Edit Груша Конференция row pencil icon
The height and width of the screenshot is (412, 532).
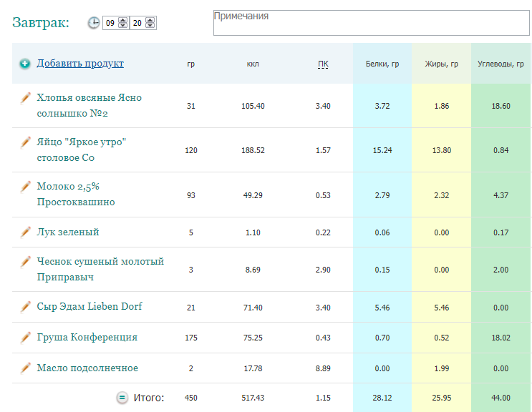click(26, 338)
